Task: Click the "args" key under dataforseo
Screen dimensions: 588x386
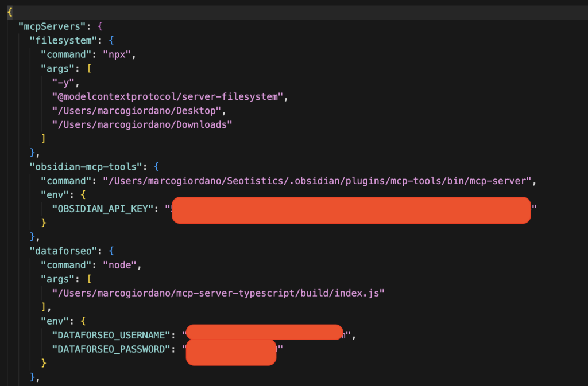Action: pyautogui.click(x=55, y=278)
